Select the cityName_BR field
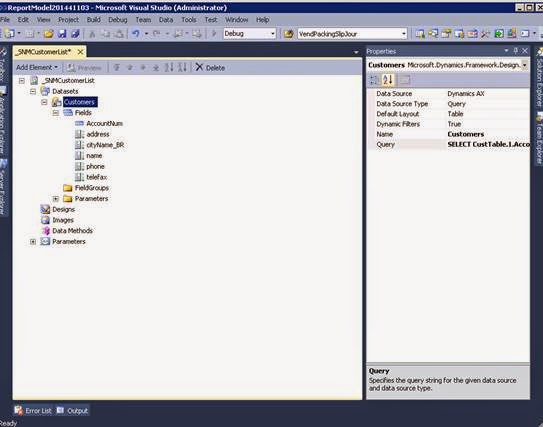This screenshot has width=543, height=427. point(105,145)
